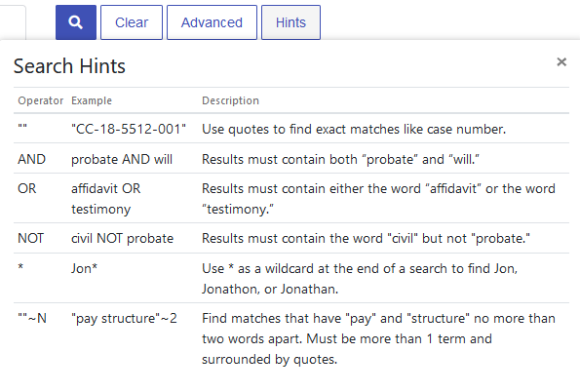Select the Operator column header
The height and width of the screenshot is (392, 580).
41,100
